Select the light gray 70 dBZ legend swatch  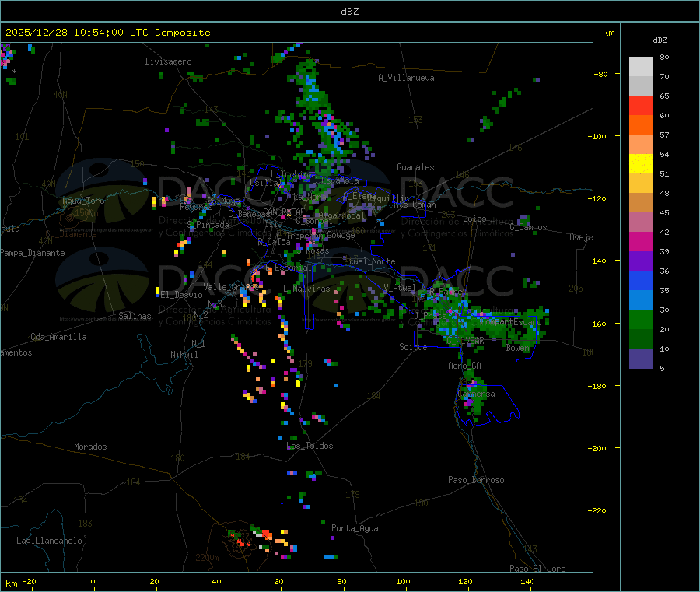[x=641, y=86]
